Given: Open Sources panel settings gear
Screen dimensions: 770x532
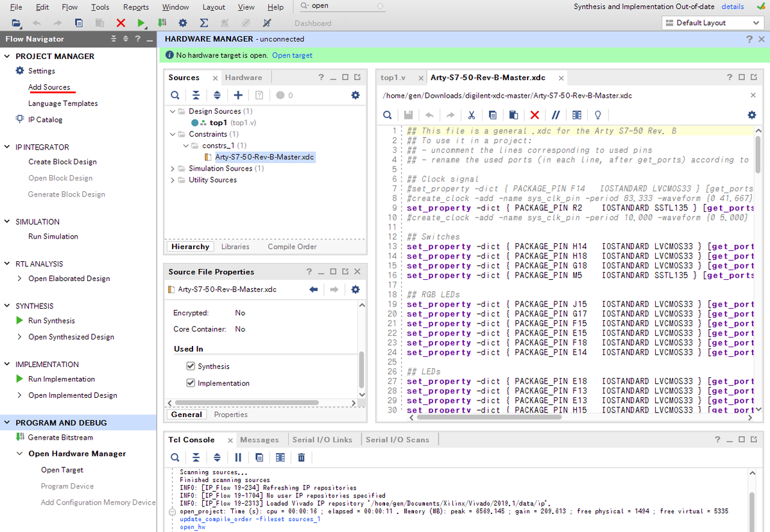Looking at the screenshot, I should [x=355, y=95].
